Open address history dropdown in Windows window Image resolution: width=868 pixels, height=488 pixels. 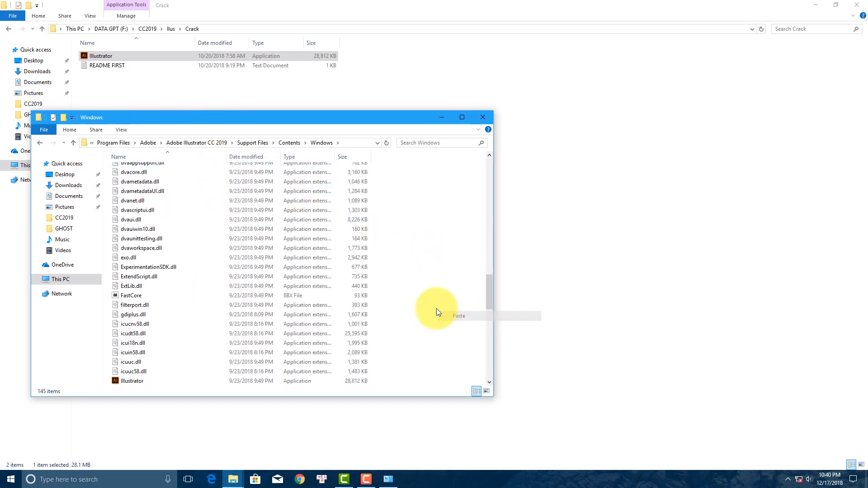click(377, 143)
